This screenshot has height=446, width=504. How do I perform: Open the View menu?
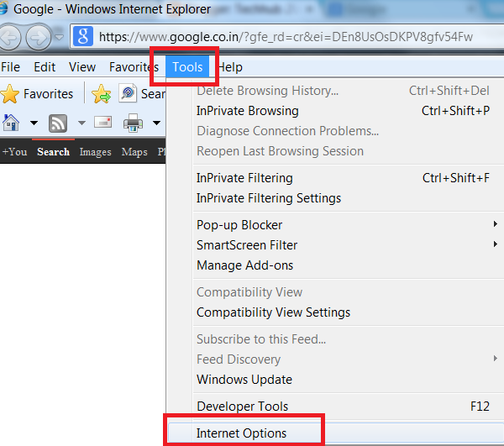[x=82, y=67]
